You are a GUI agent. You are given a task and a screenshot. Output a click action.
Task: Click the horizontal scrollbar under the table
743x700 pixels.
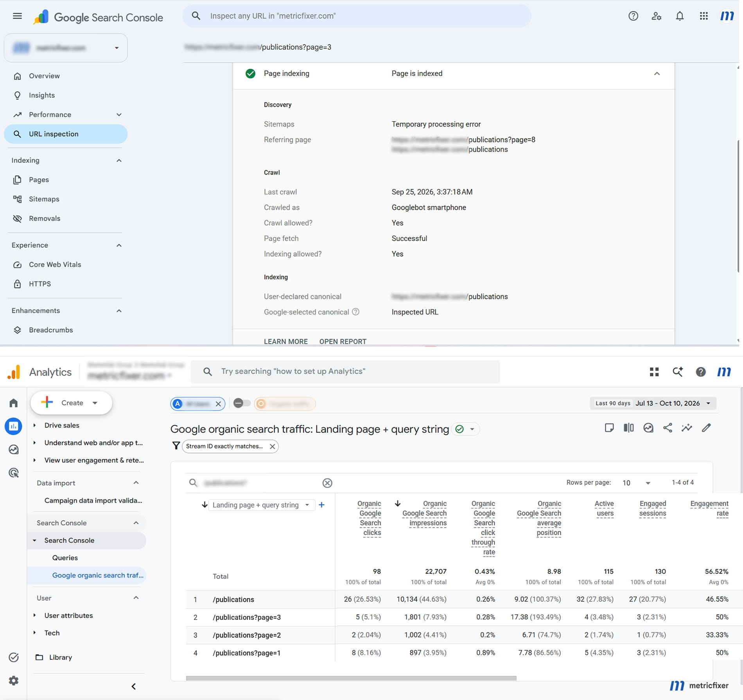tap(351, 678)
